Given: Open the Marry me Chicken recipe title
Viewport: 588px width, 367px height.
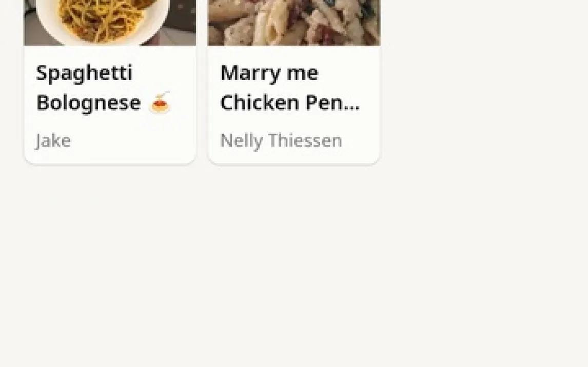Looking at the screenshot, I should pyautogui.click(x=289, y=88).
